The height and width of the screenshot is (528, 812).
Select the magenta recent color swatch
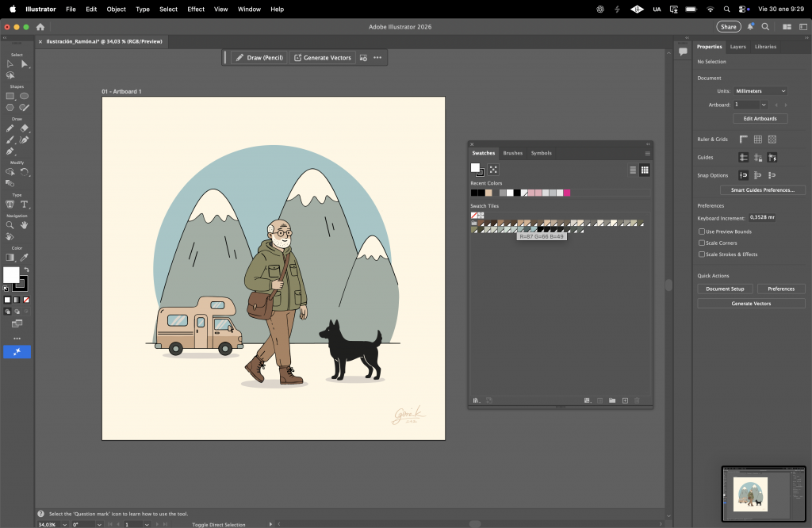[x=567, y=193]
